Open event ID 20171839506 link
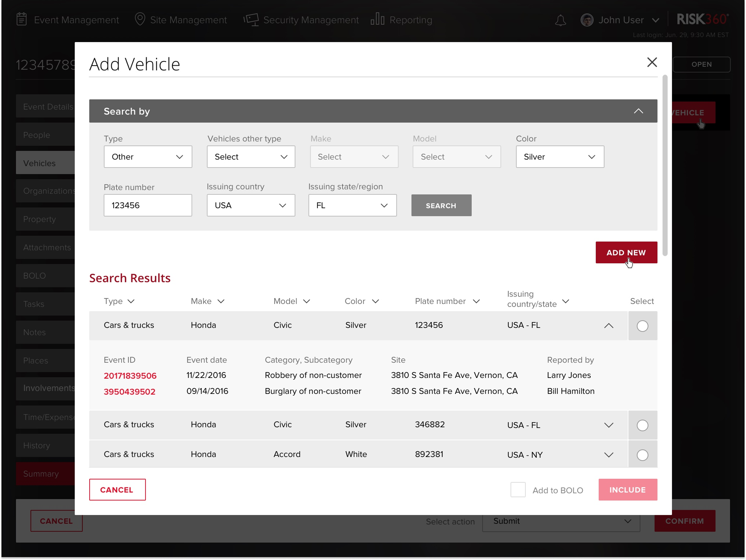 (x=130, y=376)
